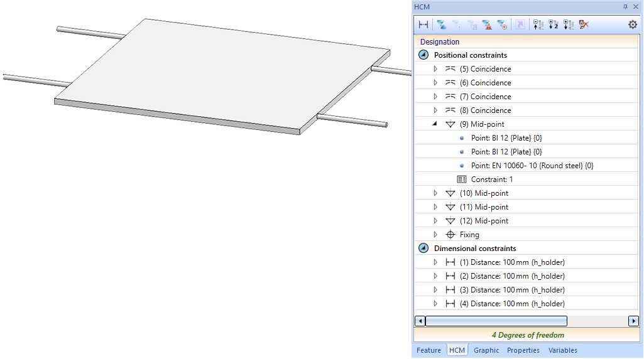Click the expand all tree icon
Image resolution: width=644 pixels, height=359 pixels.
(569, 24)
